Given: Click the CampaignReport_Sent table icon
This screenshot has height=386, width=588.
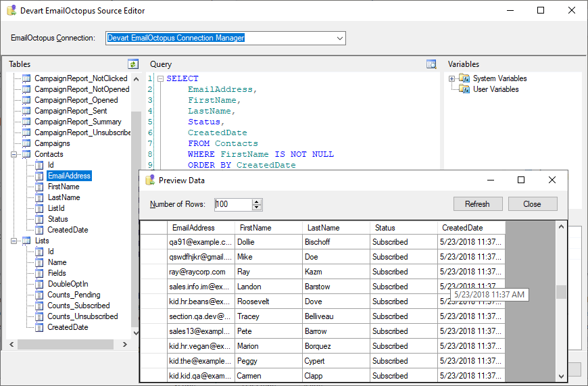Looking at the screenshot, I should (x=26, y=111).
